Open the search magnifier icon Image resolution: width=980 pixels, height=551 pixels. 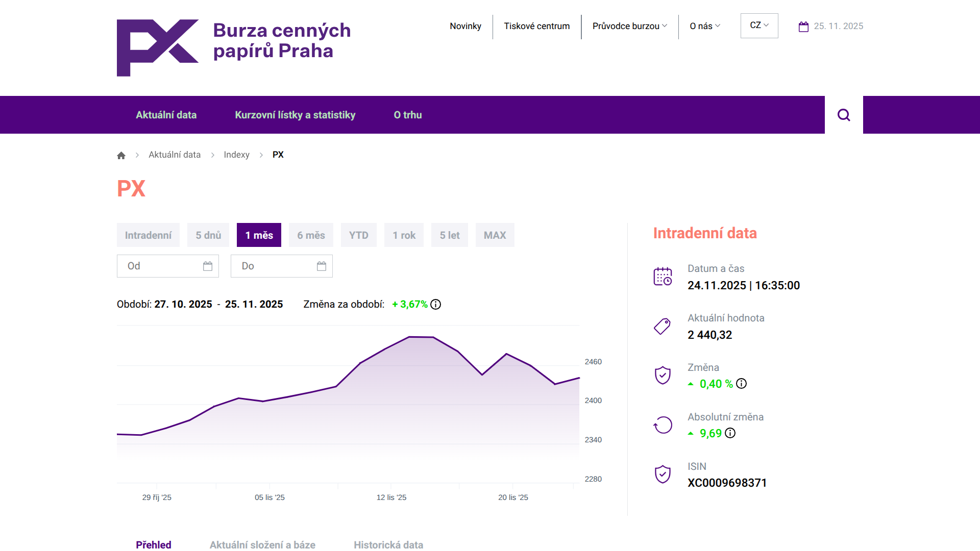click(x=844, y=115)
